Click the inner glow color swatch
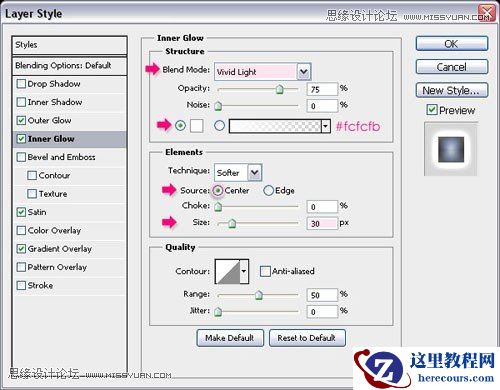Screen dimensions: 500x390 pos(197,126)
